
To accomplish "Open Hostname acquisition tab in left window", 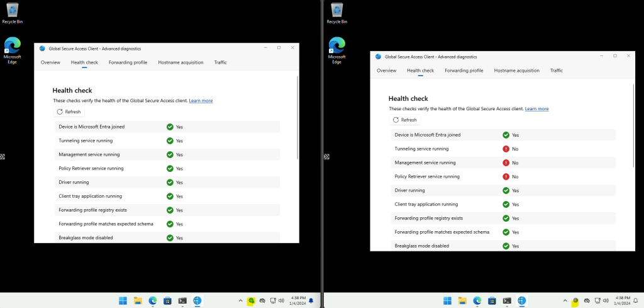I will tap(180, 62).
